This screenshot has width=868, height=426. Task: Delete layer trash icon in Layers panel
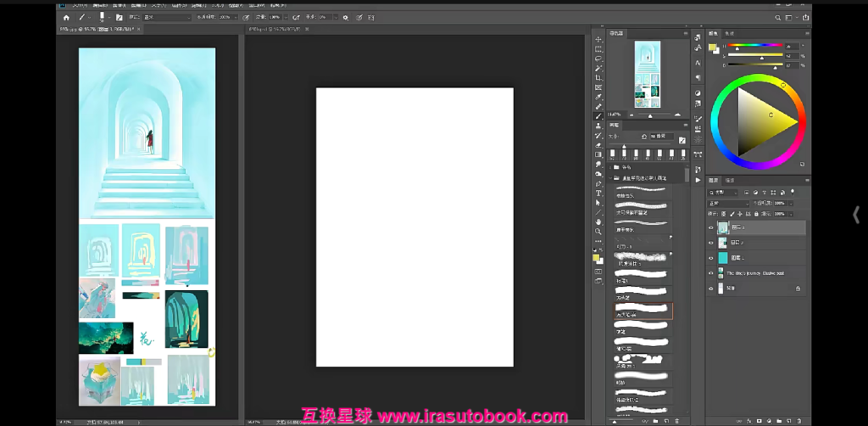point(799,421)
